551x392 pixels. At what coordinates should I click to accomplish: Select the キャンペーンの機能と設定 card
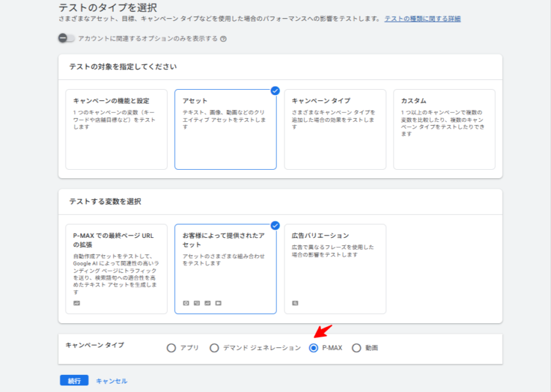pyautogui.click(x=116, y=129)
